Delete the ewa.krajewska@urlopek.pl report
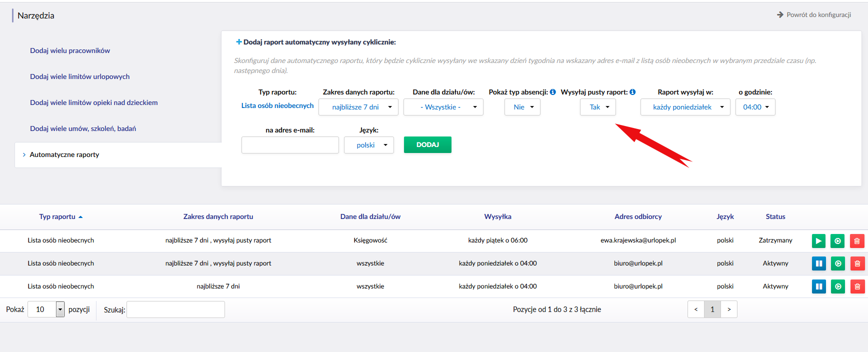Image resolution: width=868 pixels, height=352 pixels. (857, 241)
